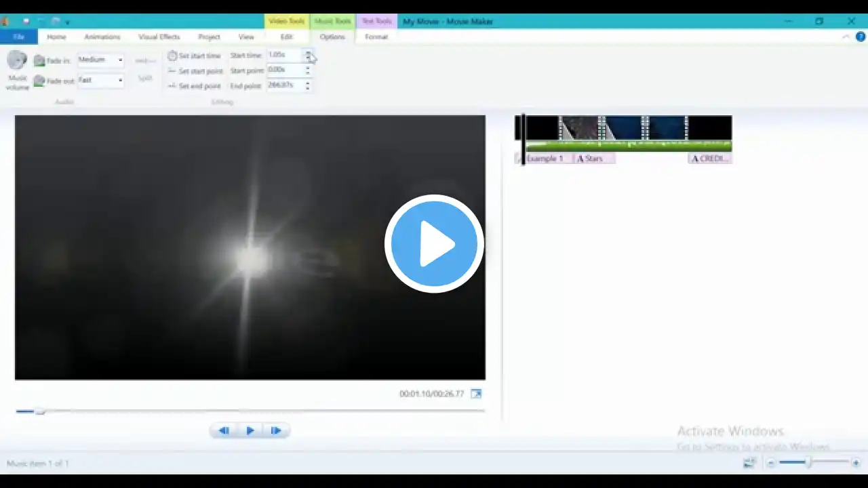This screenshot has width=868, height=488.
Task: Open Customize Quick Access Toolbar arrow
Action: click(67, 22)
